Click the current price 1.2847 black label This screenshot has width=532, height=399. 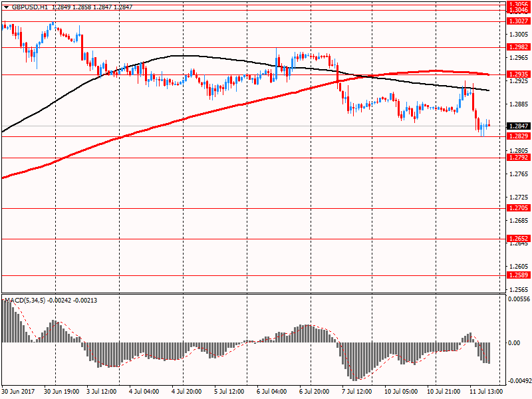(x=519, y=126)
